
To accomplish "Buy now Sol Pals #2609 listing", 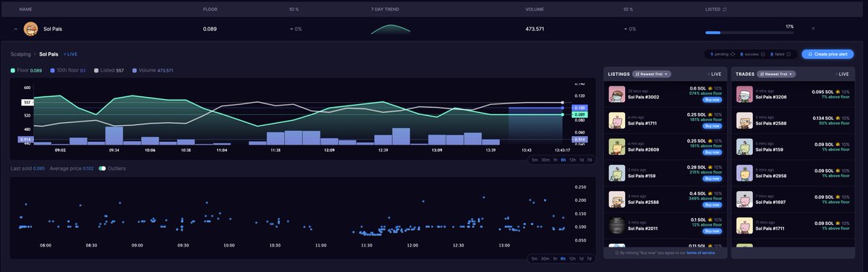I will coord(712,152).
